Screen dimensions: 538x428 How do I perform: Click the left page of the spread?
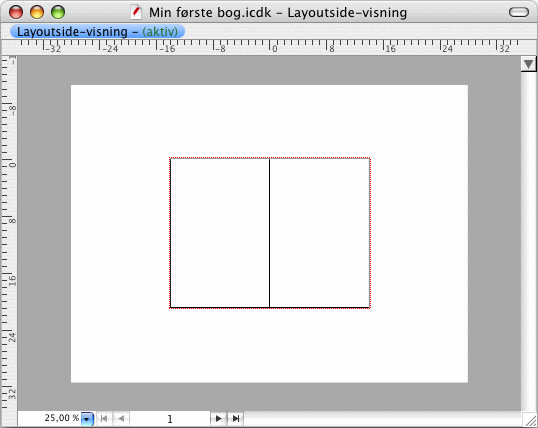click(x=220, y=233)
